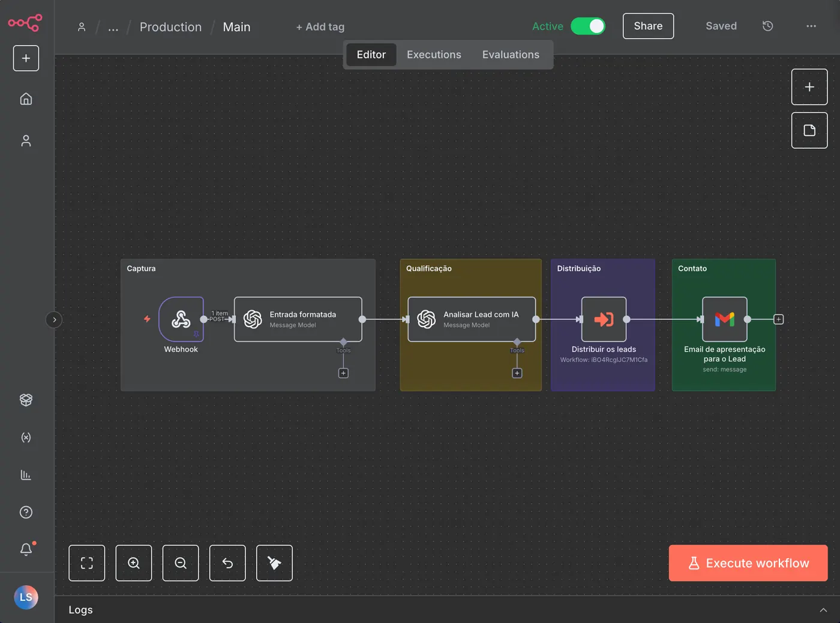Click Captura sticky note title
This screenshot has height=623, width=840.
coord(141,269)
